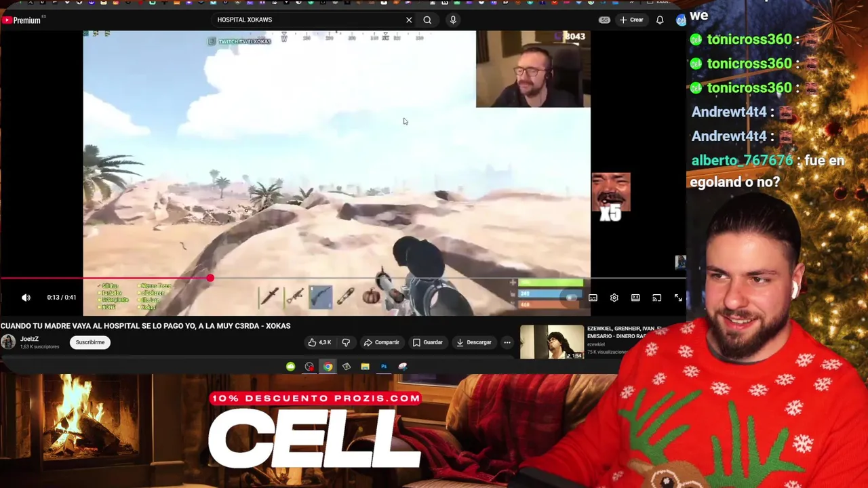The image size is (868, 488).
Task: Click the green round taskbar icon
Action: (291, 367)
